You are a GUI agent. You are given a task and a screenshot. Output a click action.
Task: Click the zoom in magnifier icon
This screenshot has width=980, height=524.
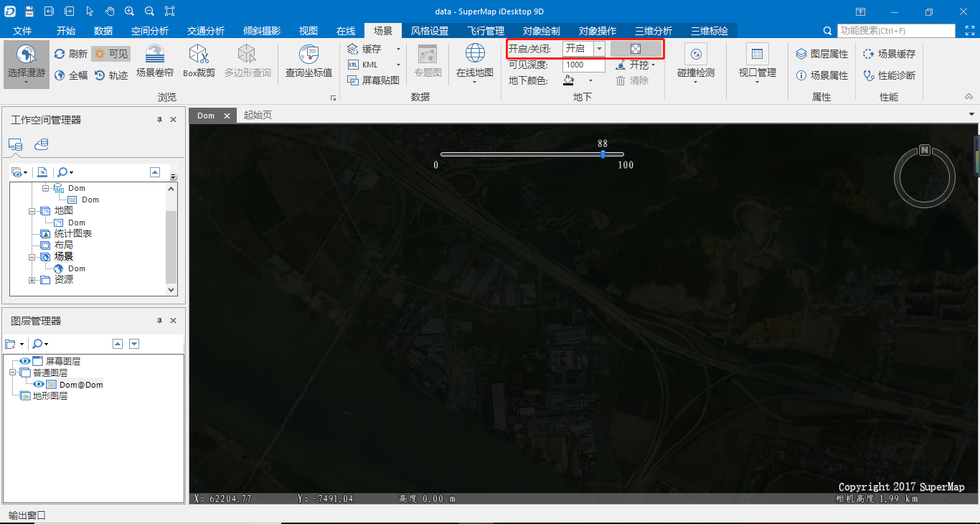pyautogui.click(x=129, y=11)
